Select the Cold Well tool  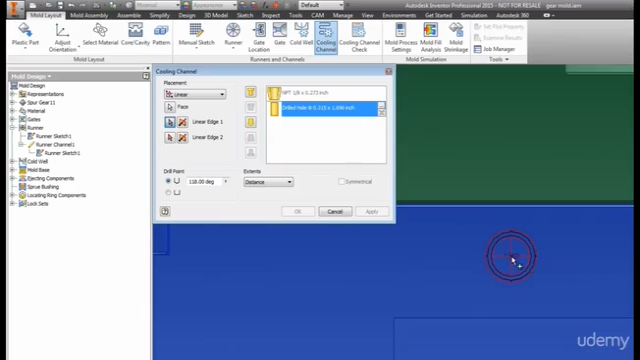[x=301, y=34]
